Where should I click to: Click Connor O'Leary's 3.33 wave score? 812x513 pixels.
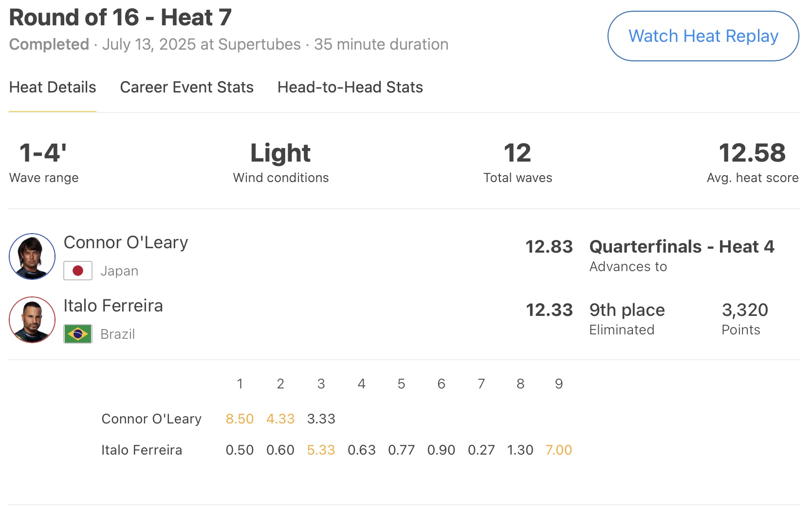click(321, 419)
